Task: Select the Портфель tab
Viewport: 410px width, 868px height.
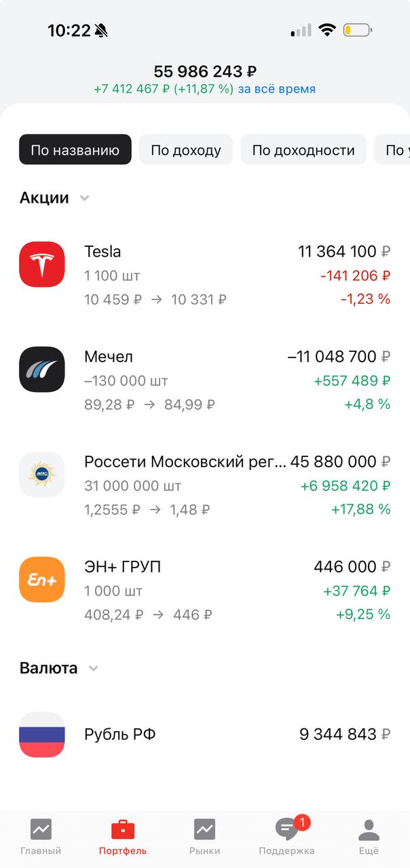Action: click(123, 829)
